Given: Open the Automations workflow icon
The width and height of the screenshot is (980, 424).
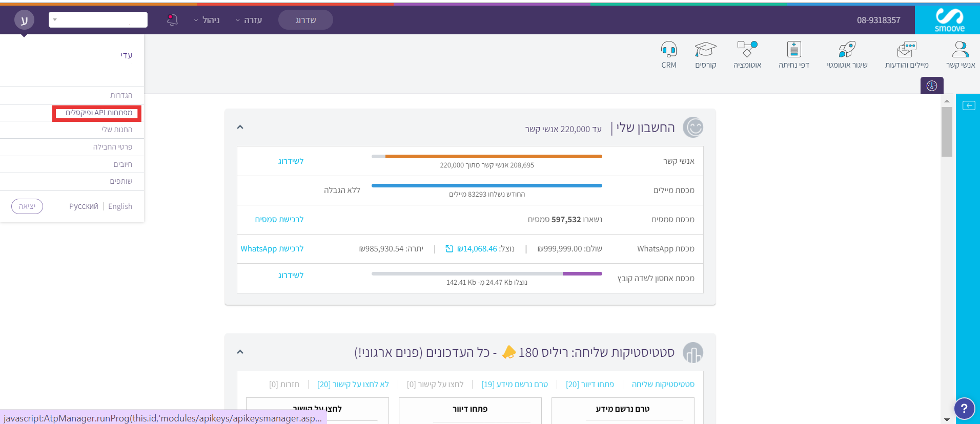Looking at the screenshot, I should pyautogui.click(x=747, y=50).
